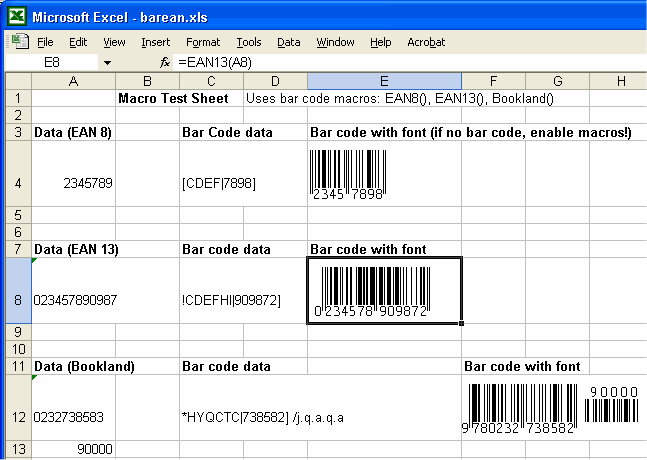Select column D header
Viewport: 647px width, 460px height.
coord(275,81)
